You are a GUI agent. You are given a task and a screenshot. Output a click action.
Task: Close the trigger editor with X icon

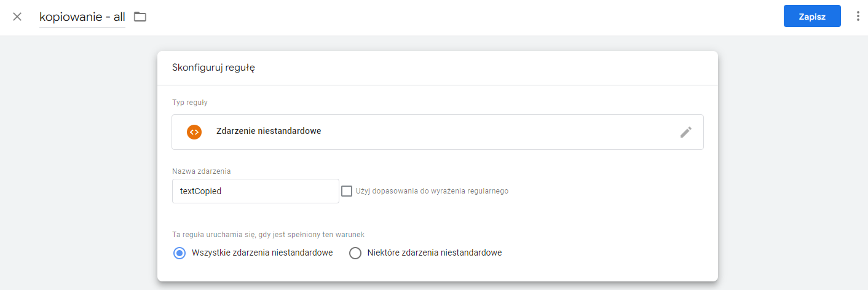[17, 17]
